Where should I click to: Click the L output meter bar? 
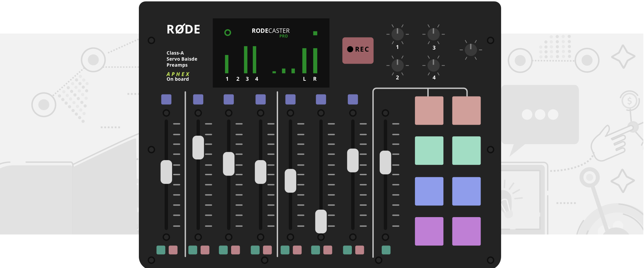coord(305,61)
